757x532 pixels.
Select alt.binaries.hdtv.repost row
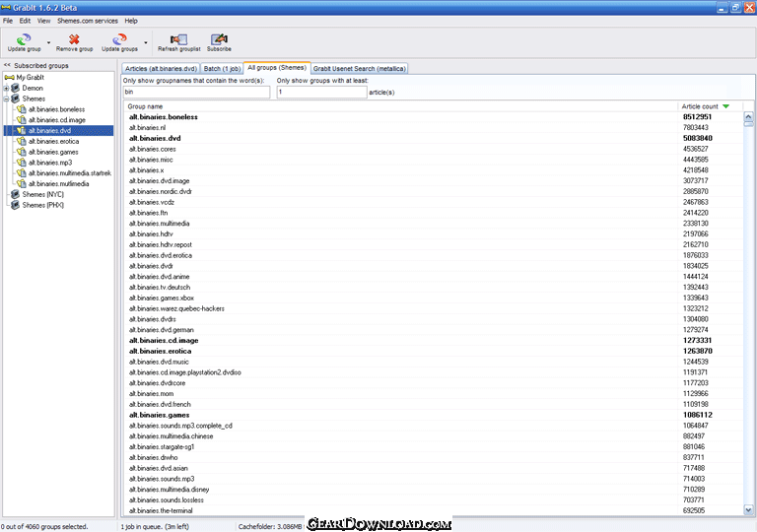pos(433,244)
